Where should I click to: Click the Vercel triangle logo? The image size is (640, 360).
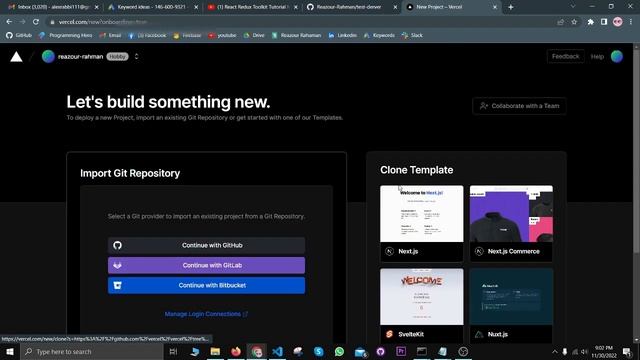(16, 57)
